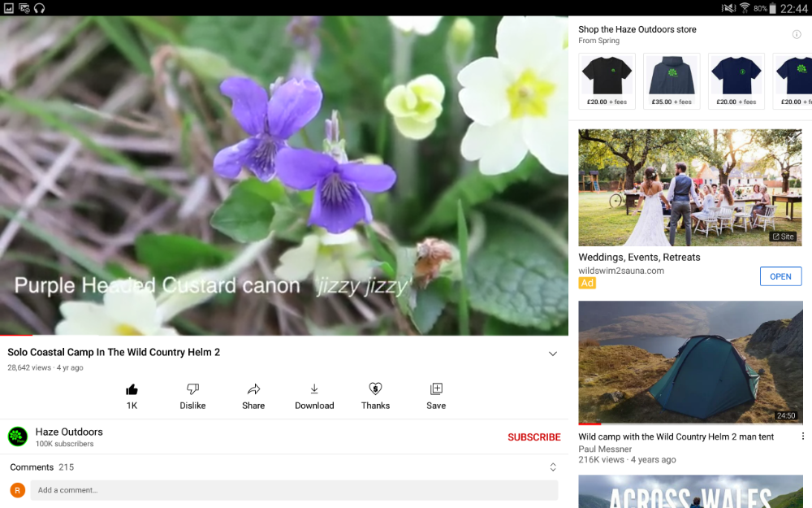
Task: Tap the headphones status bar icon
Action: click(x=39, y=8)
